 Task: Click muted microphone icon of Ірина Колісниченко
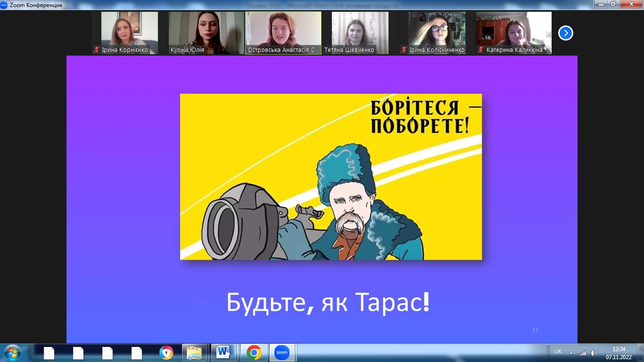(x=404, y=49)
